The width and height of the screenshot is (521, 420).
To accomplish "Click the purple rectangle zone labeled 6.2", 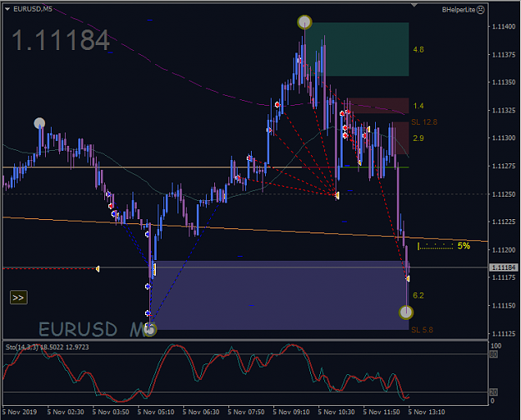I will pos(280,295).
